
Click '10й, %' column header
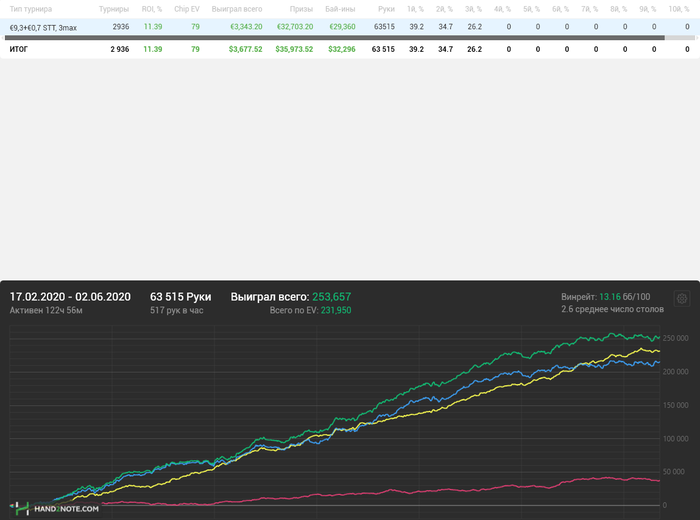click(679, 9)
